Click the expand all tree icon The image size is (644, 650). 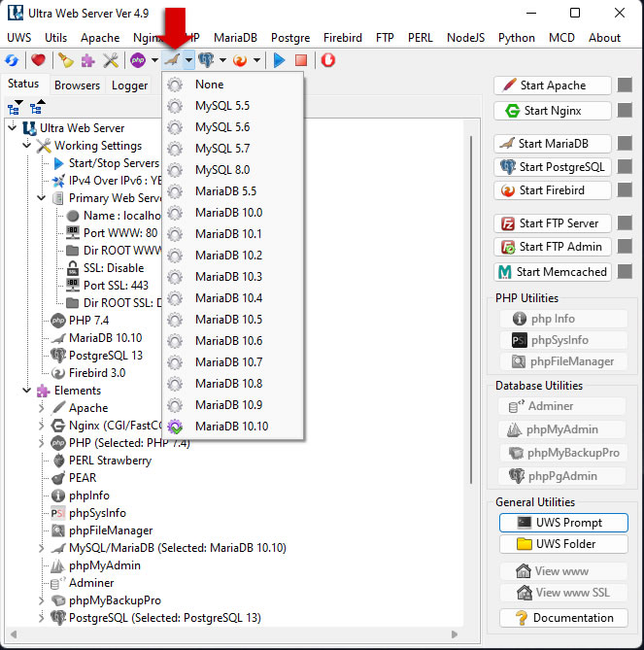point(15,107)
